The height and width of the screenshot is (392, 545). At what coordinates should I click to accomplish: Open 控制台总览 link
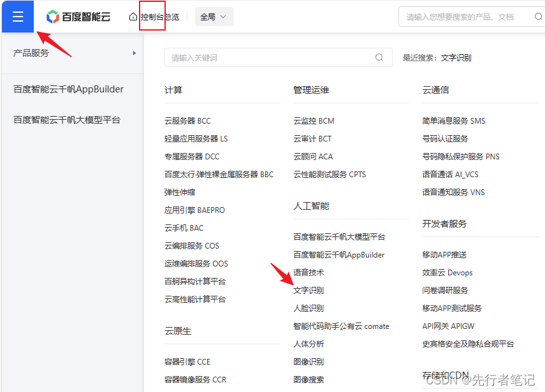point(160,17)
